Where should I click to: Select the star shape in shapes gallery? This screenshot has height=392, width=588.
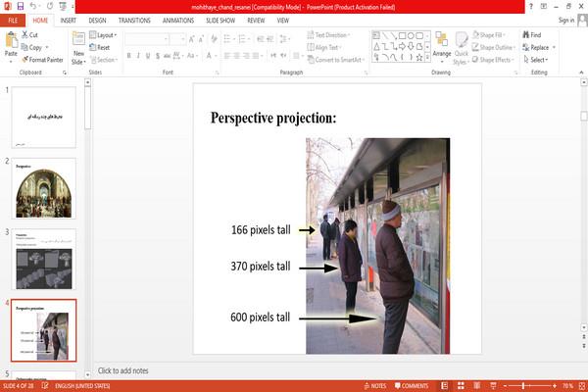point(419,58)
